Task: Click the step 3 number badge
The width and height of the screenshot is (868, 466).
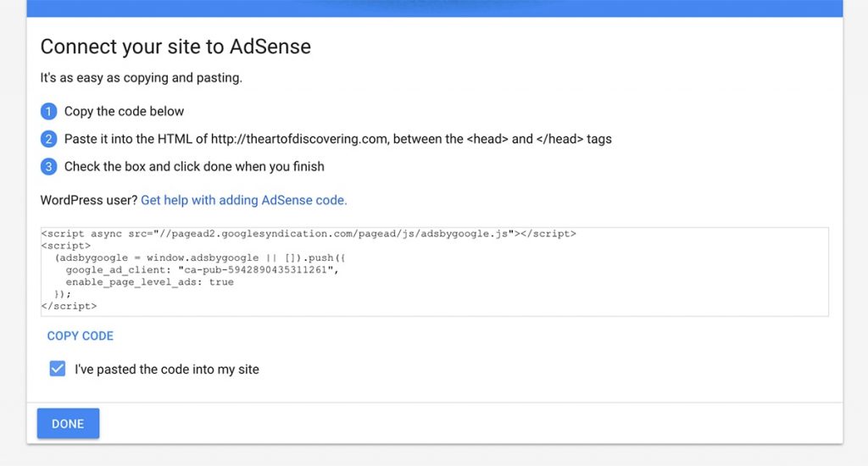Action: 48,167
